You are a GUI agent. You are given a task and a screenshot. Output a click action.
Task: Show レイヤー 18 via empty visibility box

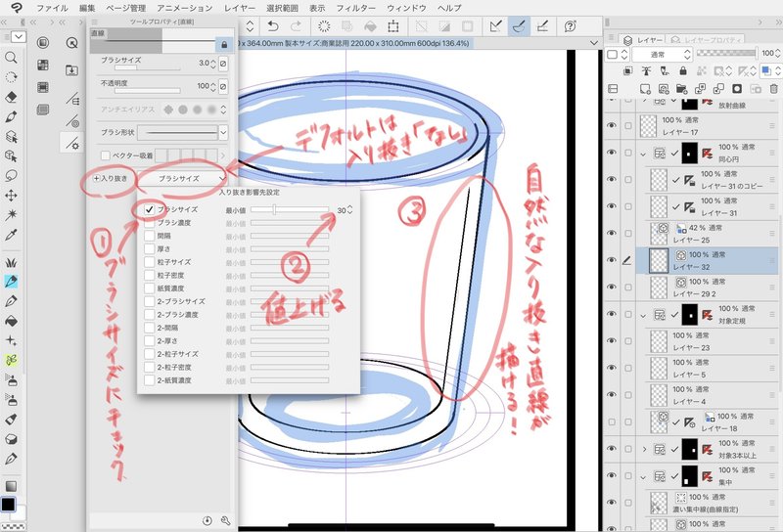(611, 421)
